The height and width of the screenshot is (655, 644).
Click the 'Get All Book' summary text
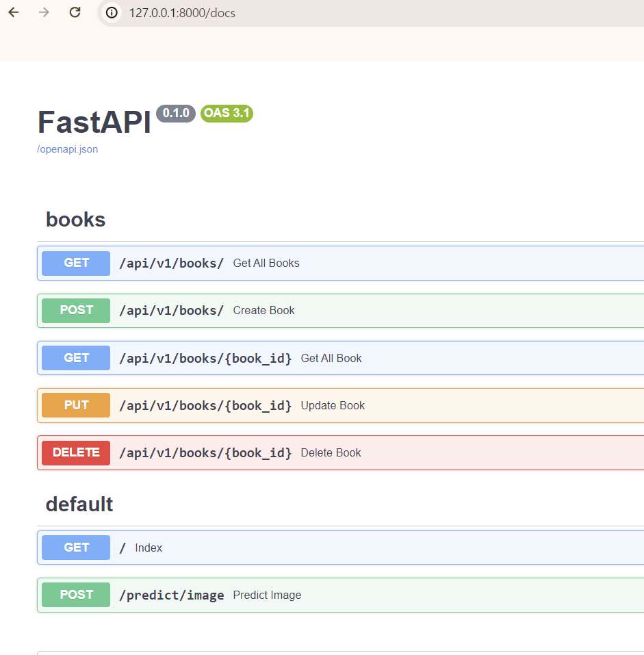331,359
